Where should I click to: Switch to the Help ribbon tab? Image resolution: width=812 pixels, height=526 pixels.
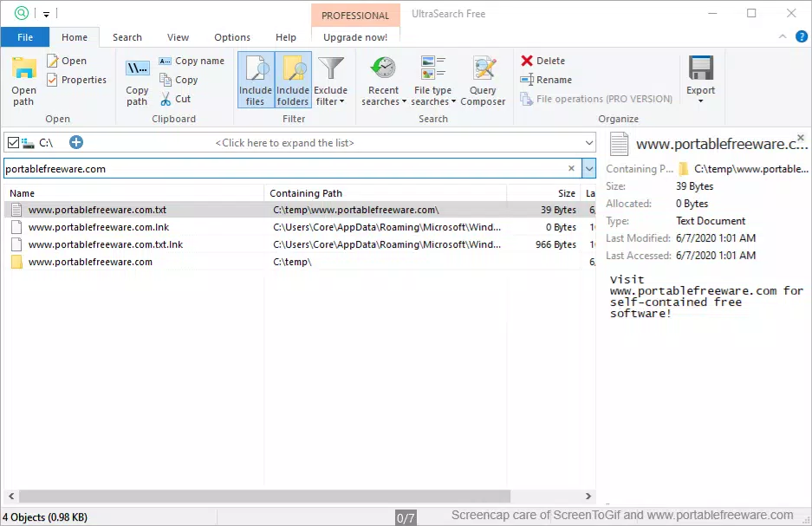point(286,37)
